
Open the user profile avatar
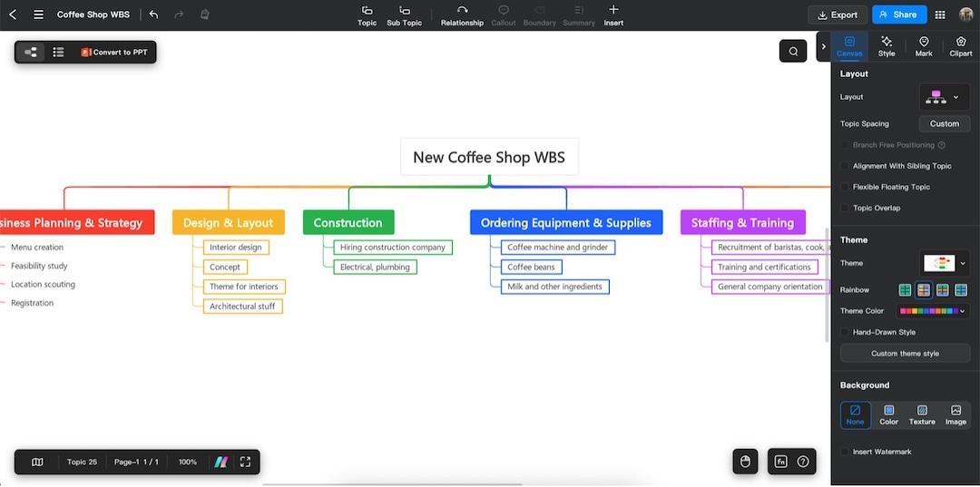click(x=966, y=15)
